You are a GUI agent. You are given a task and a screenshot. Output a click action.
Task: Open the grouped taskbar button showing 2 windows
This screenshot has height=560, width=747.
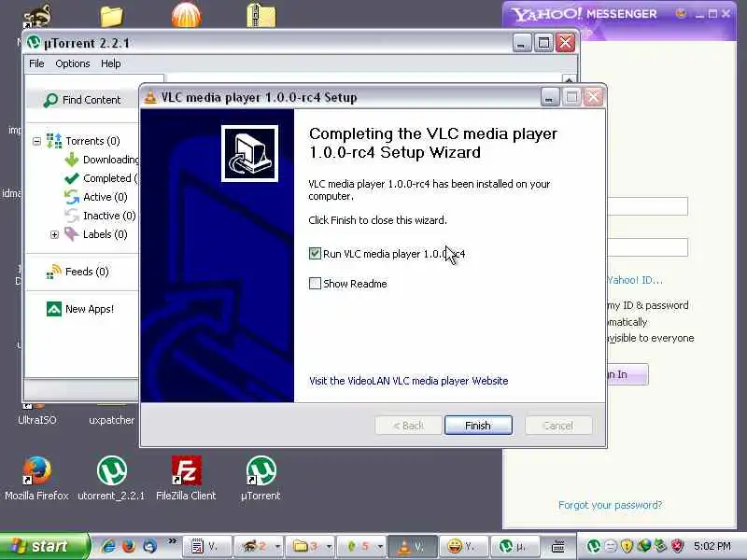point(259,547)
